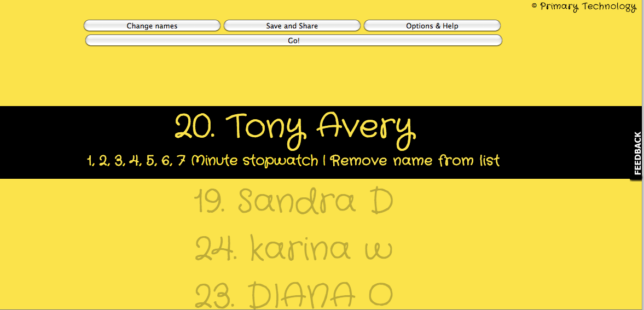Select the name 19. Sandra D
This screenshot has width=644, height=310.
294,202
